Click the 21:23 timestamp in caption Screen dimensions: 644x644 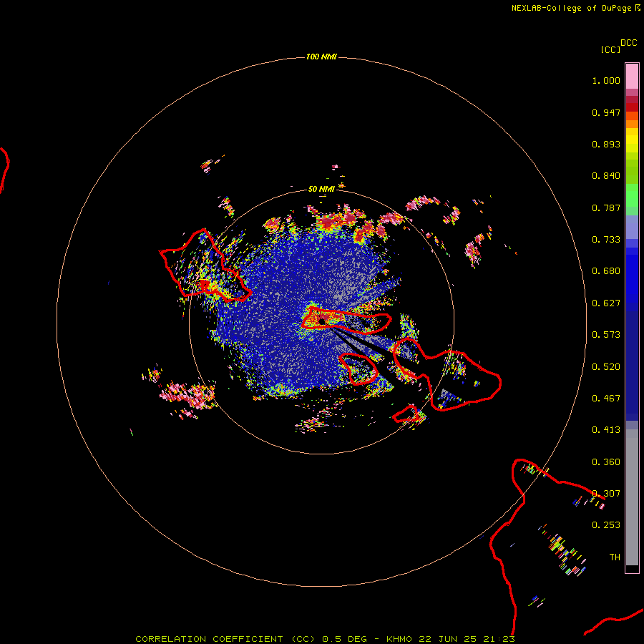[499, 639]
